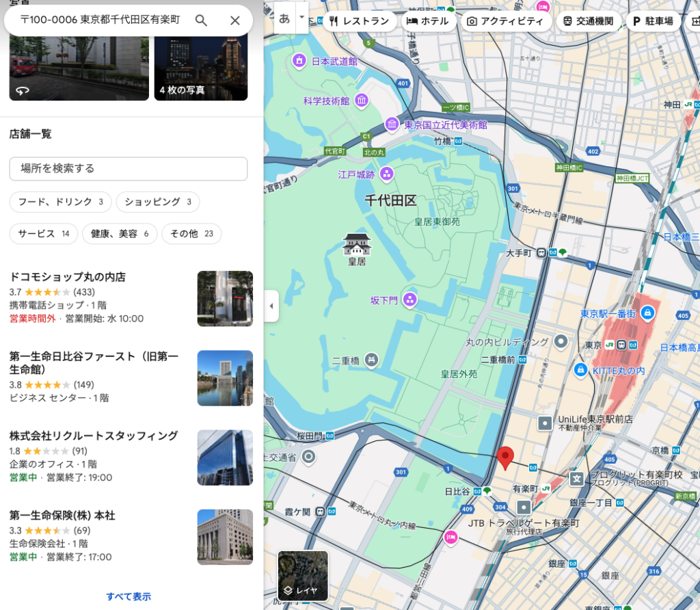Click the 店舗一覧 heading
This screenshot has height=610, width=700.
(x=30, y=134)
